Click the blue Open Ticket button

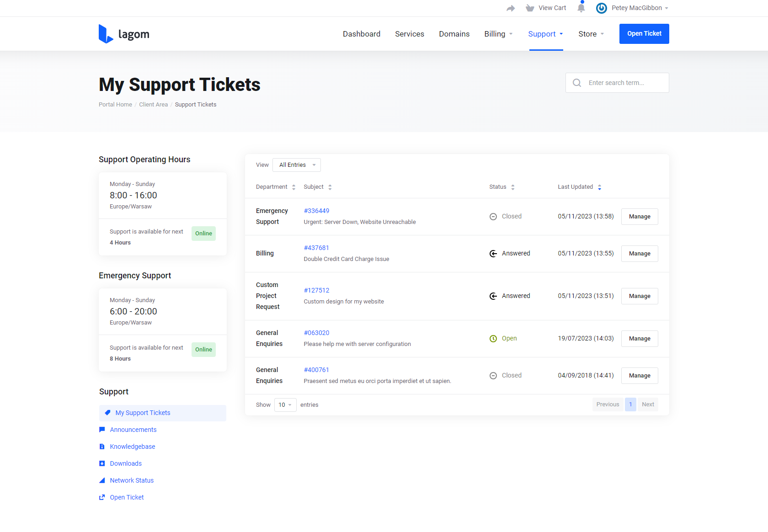(644, 34)
